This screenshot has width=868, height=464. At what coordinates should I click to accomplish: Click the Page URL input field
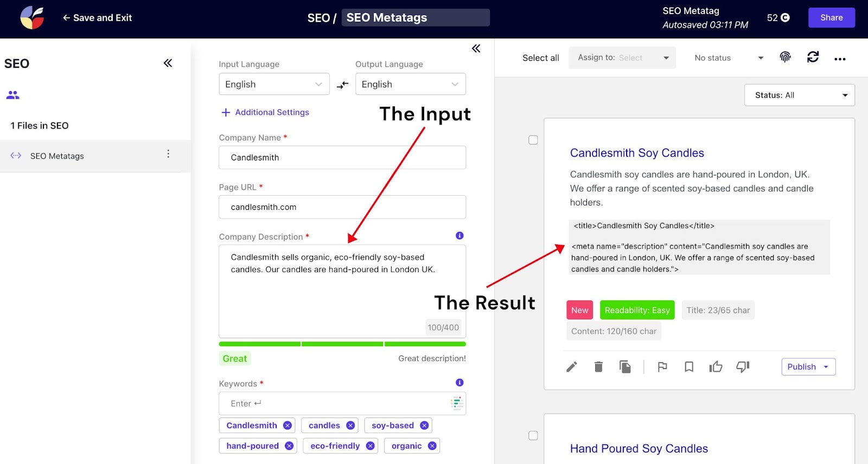pos(342,207)
